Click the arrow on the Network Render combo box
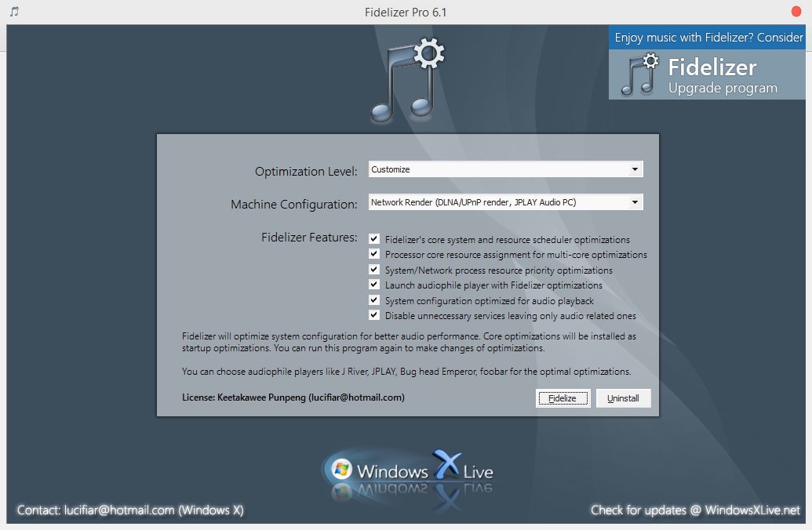This screenshot has width=812, height=530. click(634, 202)
